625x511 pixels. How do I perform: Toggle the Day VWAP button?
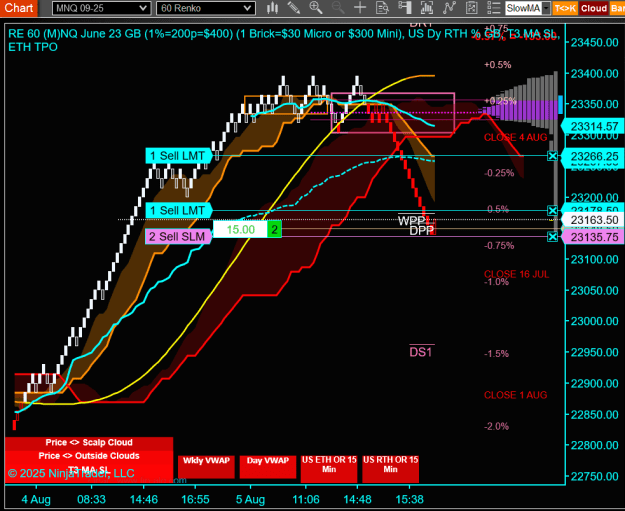pos(267,467)
